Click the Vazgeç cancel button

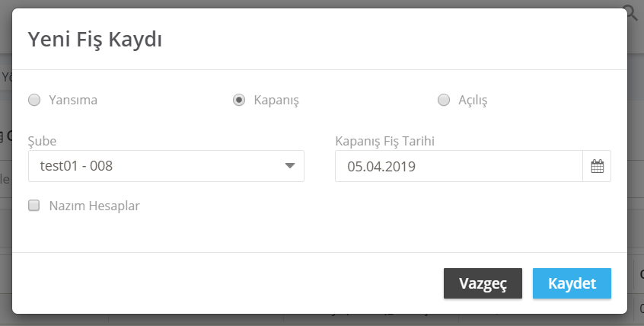(483, 283)
